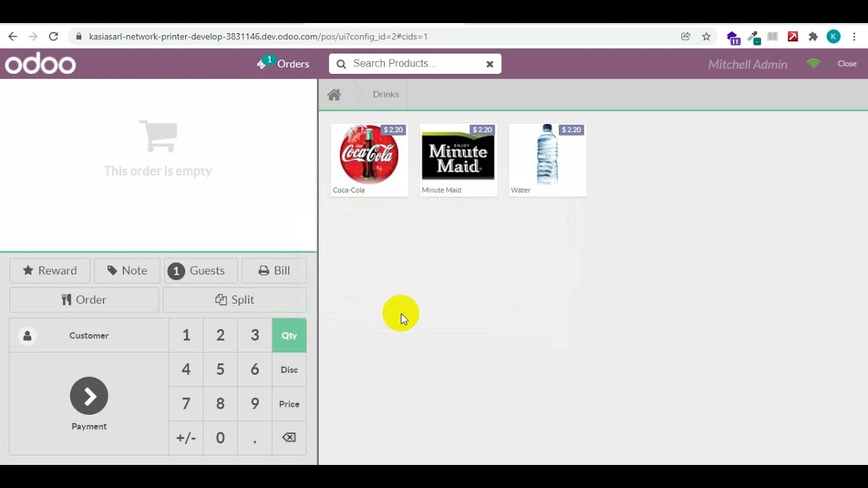The height and width of the screenshot is (488, 868).
Task: Switch numpad to Disc mode
Action: click(289, 370)
